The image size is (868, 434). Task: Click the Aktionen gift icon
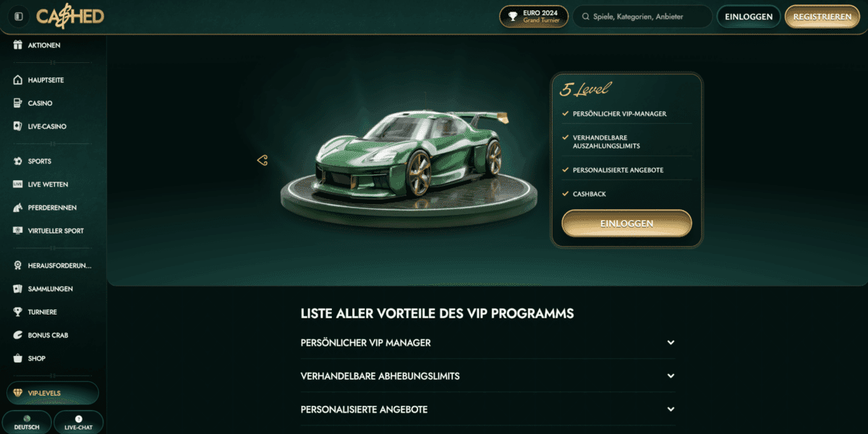18,45
